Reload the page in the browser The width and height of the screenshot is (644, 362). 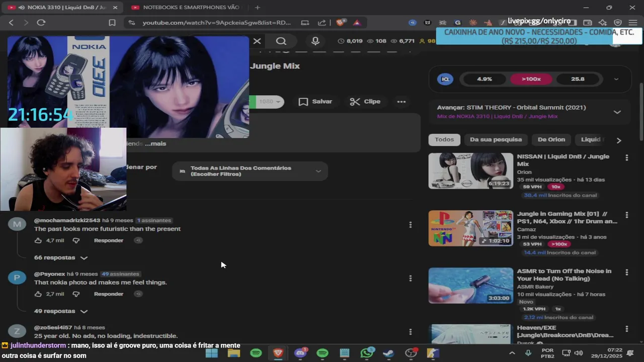point(41,23)
